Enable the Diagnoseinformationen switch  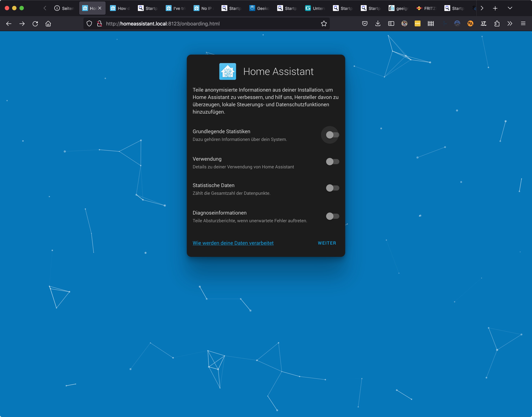tap(332, 216)
